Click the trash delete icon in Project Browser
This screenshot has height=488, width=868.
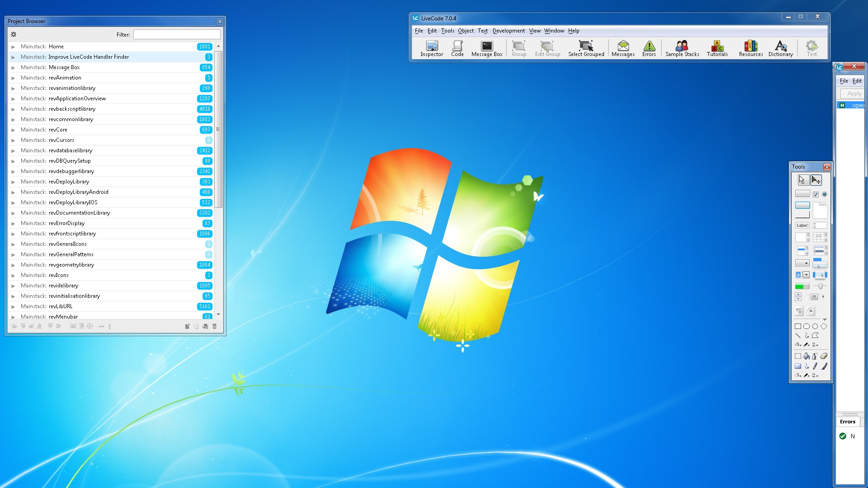coord(215,326)
